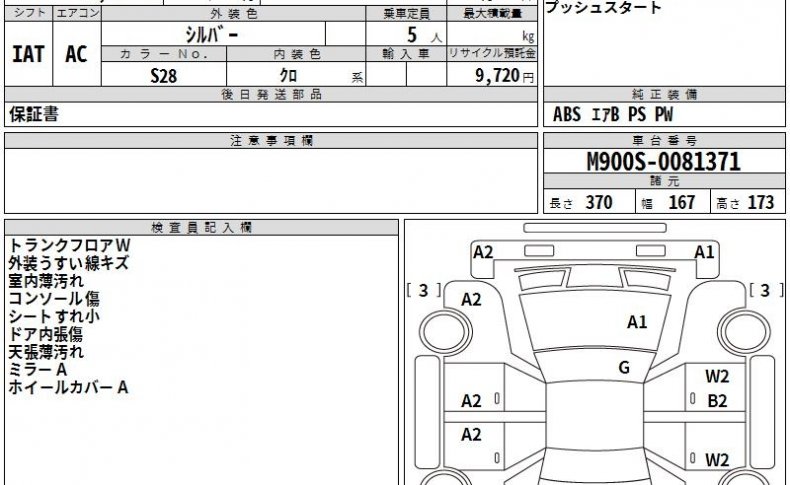Click the [3] wheel mark beside A1 bumper

pyautogui.click(x=765, y=291)
